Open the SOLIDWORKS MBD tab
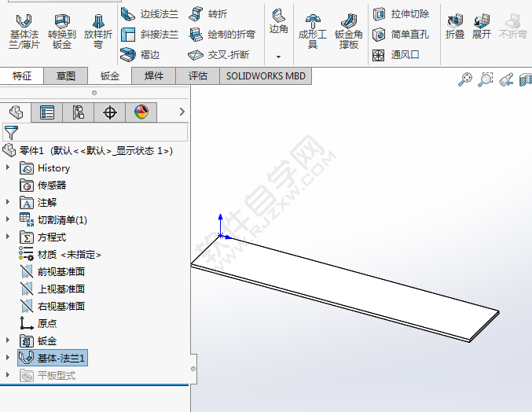 click(266, 75)
